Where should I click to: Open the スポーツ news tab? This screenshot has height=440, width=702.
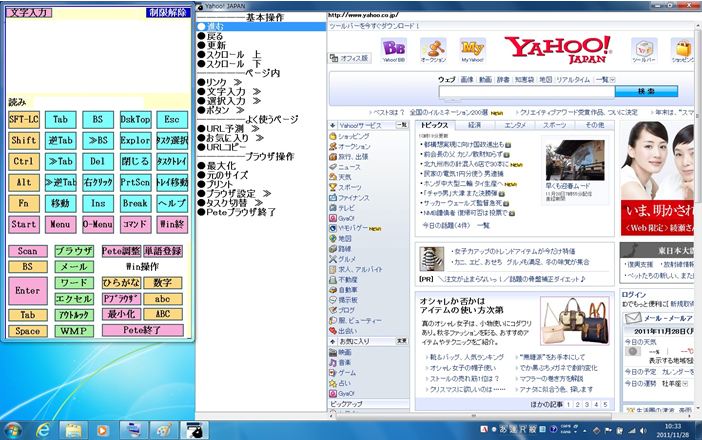(x=554, y=125)
